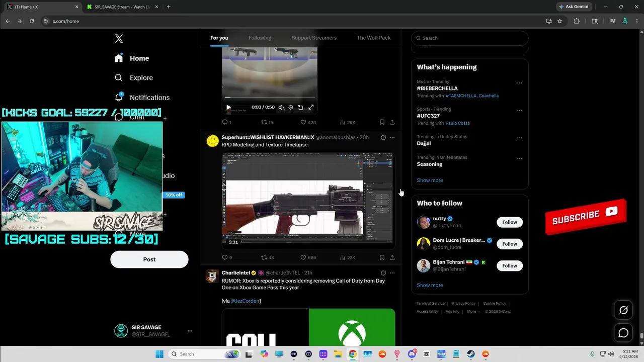Seek on the top video progress bar
Image resolution: width=644 pixels, height=362 pixels.
pos(270,97)
